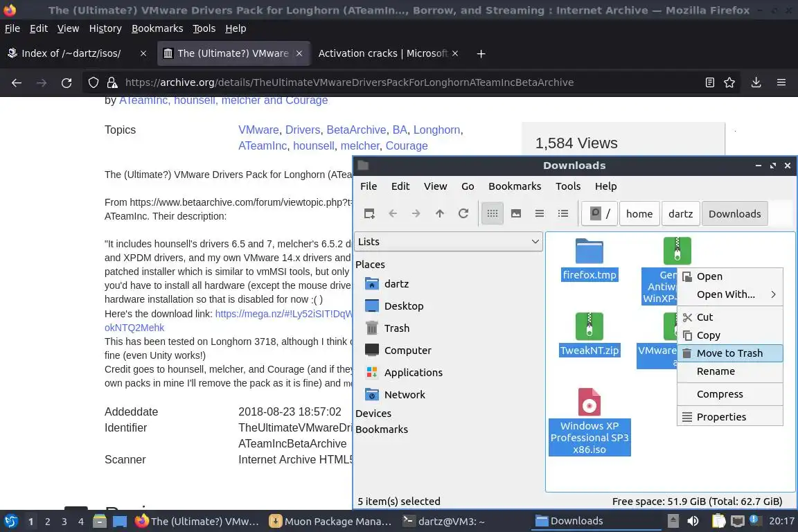Choose Rename in the context menu
The width and height of the screenshot is (798, 532).
(x=729, y=371)
